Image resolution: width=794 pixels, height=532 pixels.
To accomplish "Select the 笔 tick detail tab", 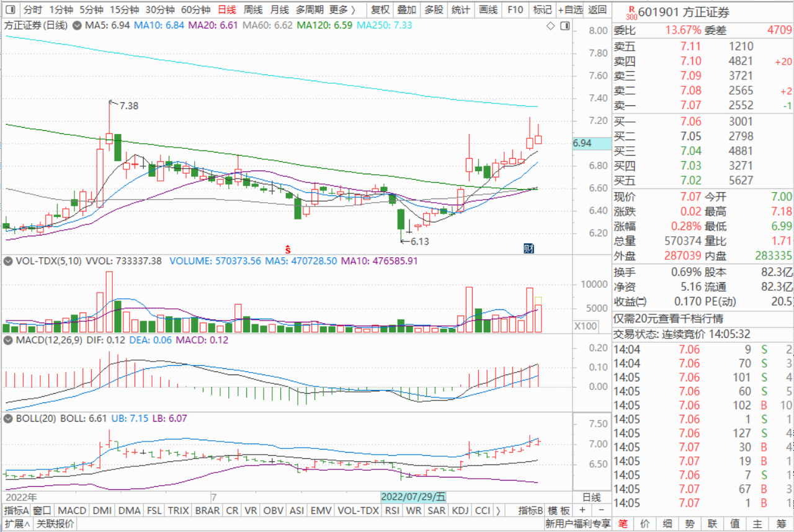I will (623, 524).
